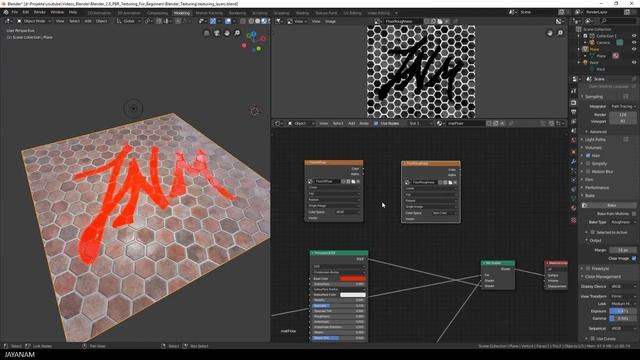Screen dimensions: 640x360
Task: Open the Help menu
Action: click(73, 13)
